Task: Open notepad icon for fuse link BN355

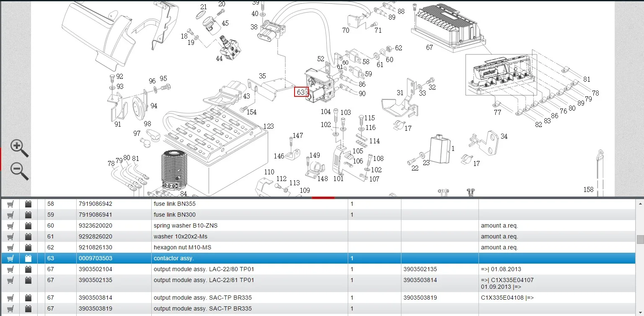Action: [28, 204]
